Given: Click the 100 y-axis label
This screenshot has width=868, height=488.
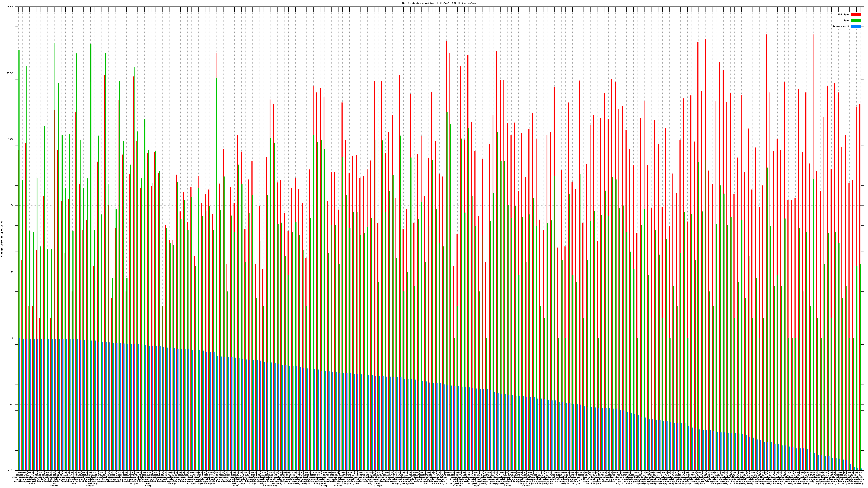Looking at the screenshot, I should tap(12, 206).
